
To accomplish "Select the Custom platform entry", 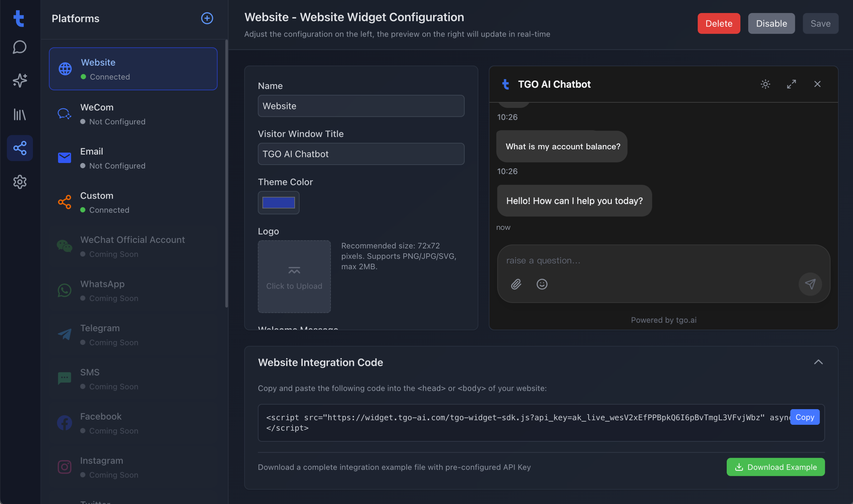I will pyautogui.click(x=133, y=202).
